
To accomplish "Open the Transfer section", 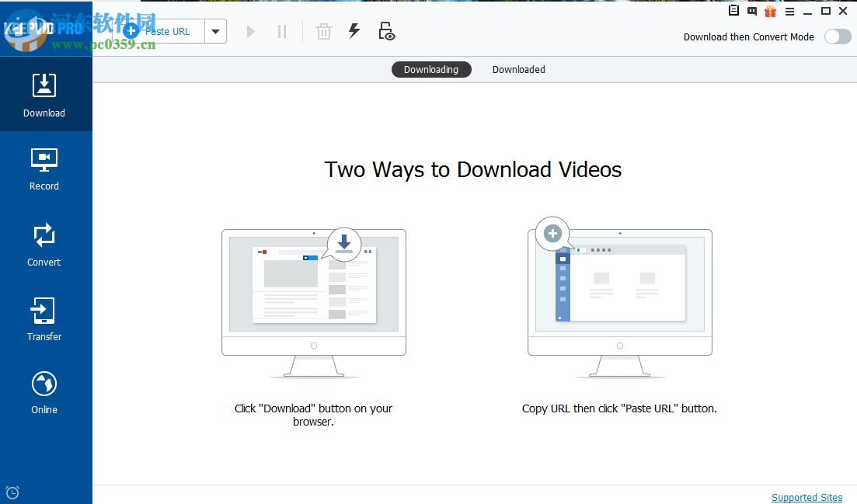I will tap(44, 319).
